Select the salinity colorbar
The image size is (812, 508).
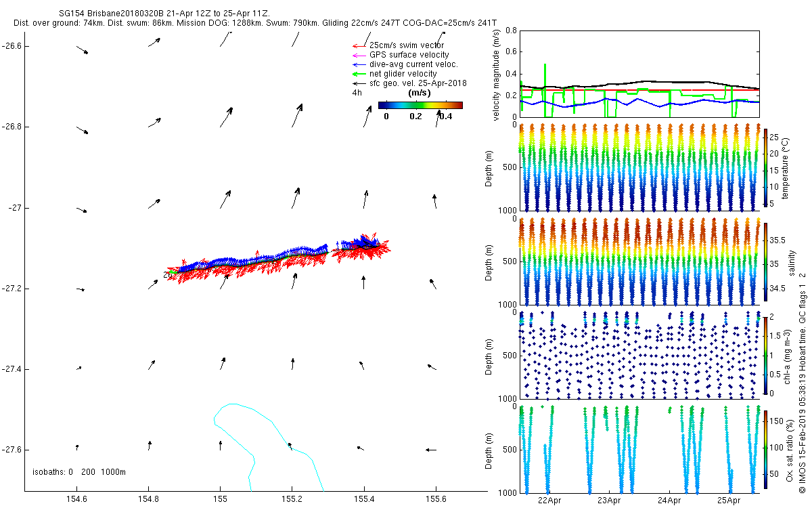pos(766,262)
